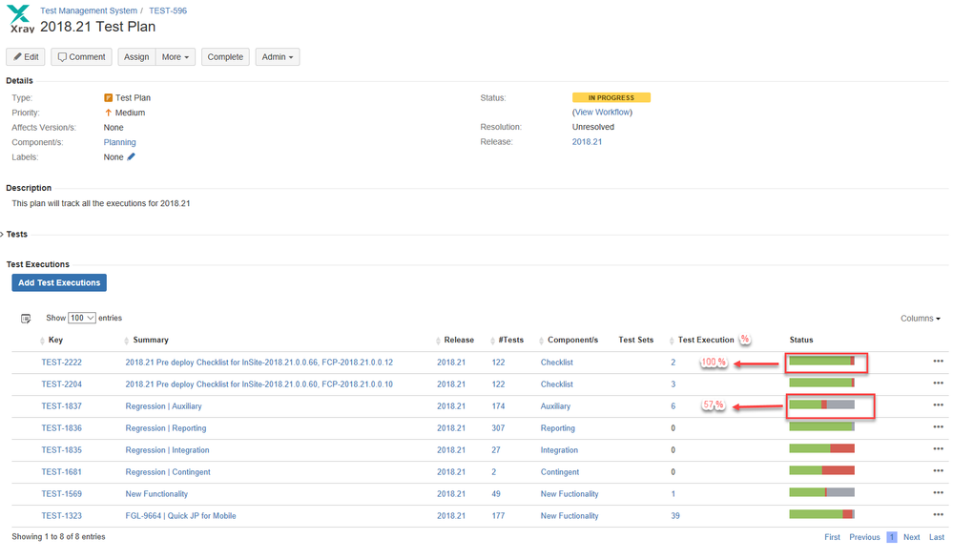Open the View Workflow link
Image resolution: width=953 pixels, height=560 pixels.
tap(602, 113)
